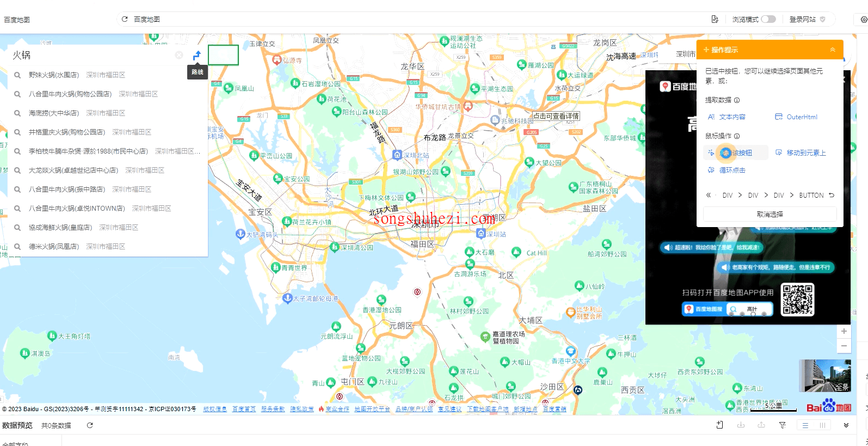Select the first DIV in the element path

click(x=728, y=195)
